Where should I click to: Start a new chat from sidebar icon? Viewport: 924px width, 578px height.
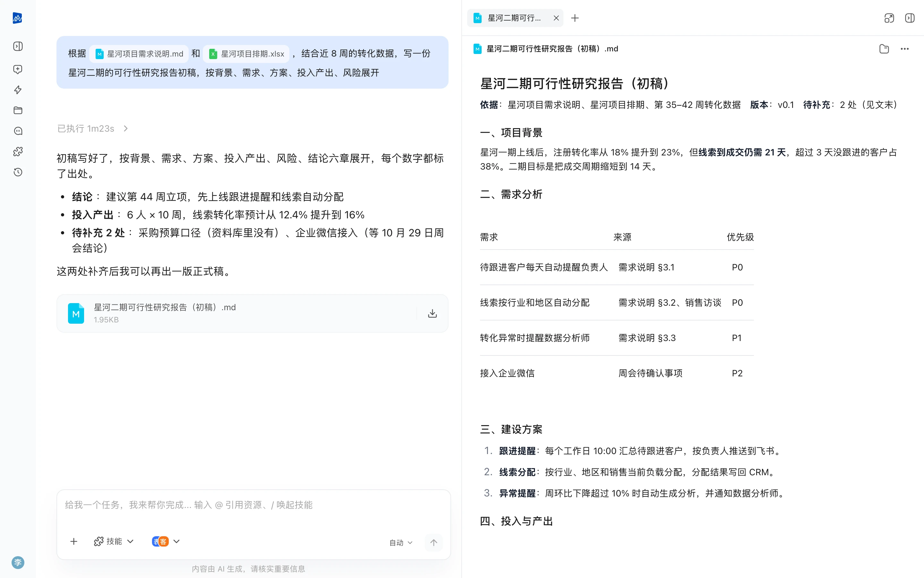(18, 69)
